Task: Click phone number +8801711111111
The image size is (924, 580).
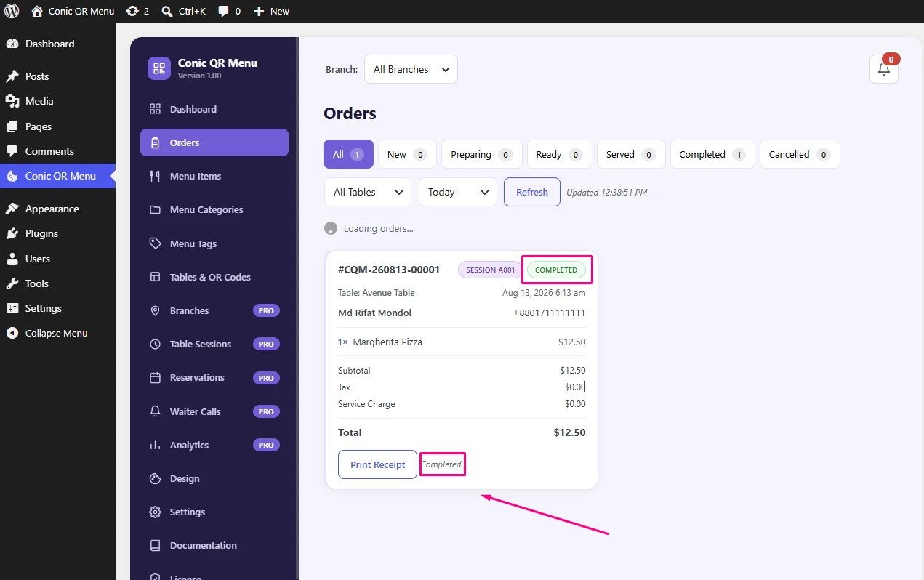Action: pos(550,313)
